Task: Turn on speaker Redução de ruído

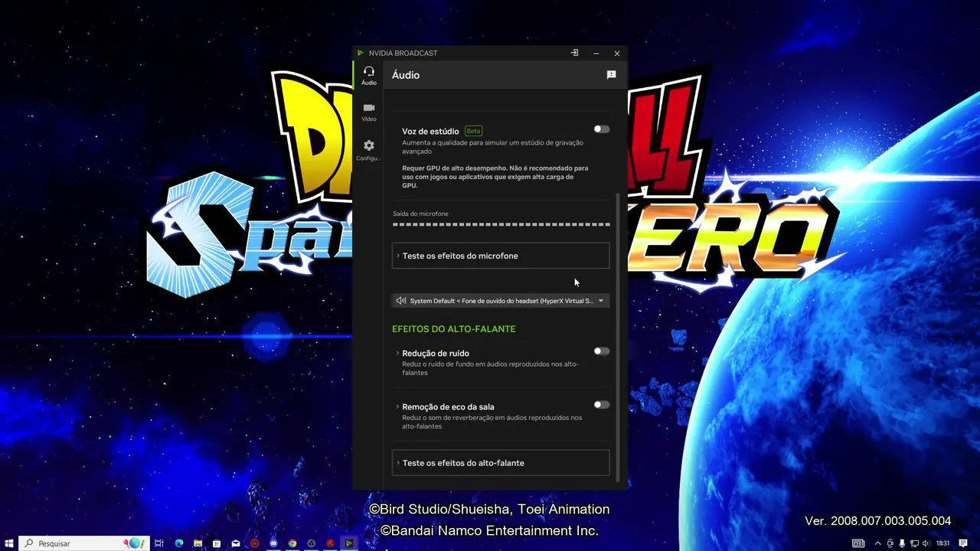Action: click(602, 351)
